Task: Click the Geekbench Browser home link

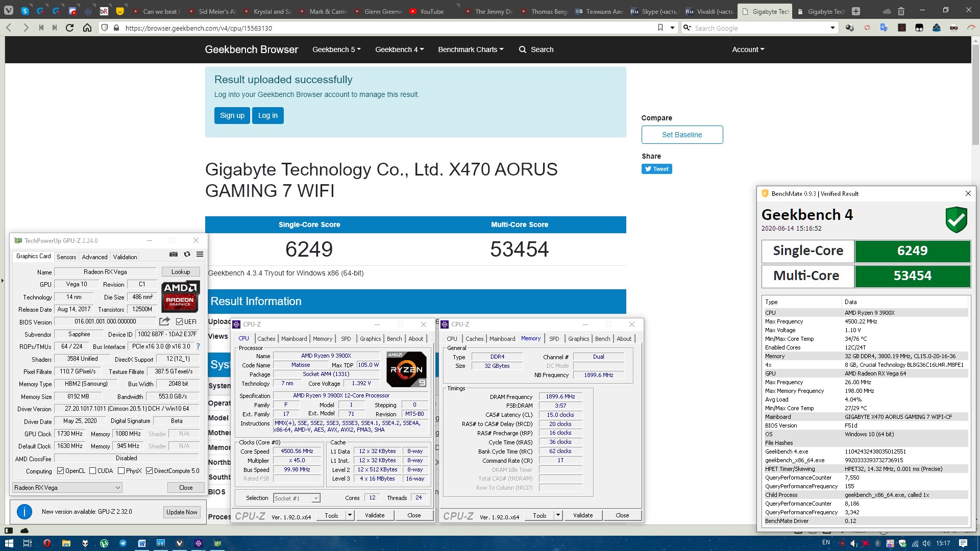Action: (251, 49)
